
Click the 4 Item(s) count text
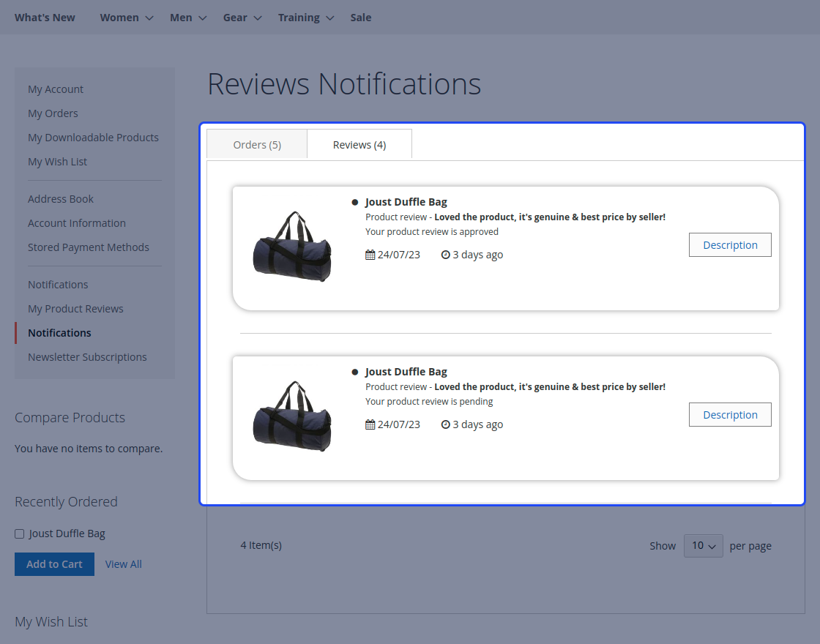coord(261,545)
